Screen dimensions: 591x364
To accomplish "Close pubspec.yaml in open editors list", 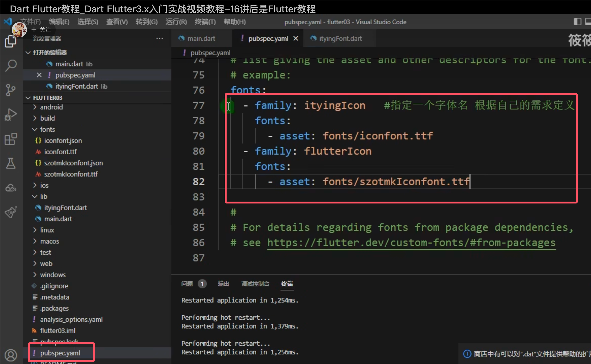I will click(x=39, y=75).
